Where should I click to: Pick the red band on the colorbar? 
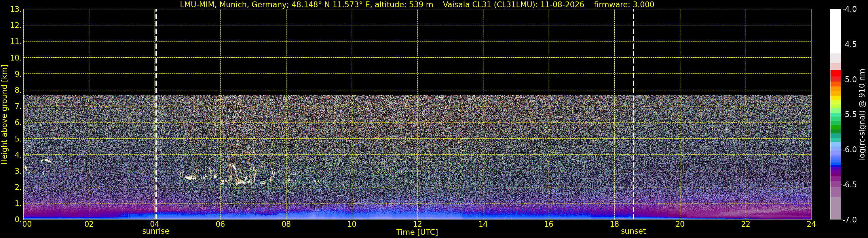click(835, 73)
